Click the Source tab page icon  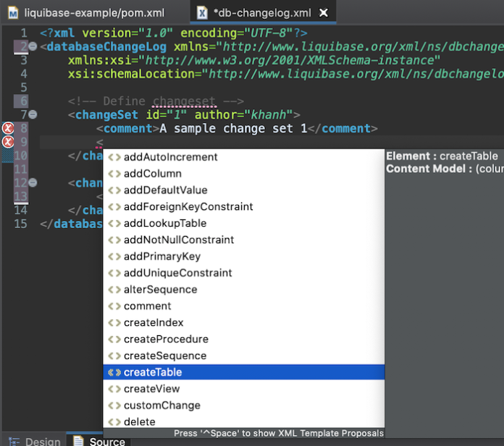pyautogui.click(x=78, y=441)
